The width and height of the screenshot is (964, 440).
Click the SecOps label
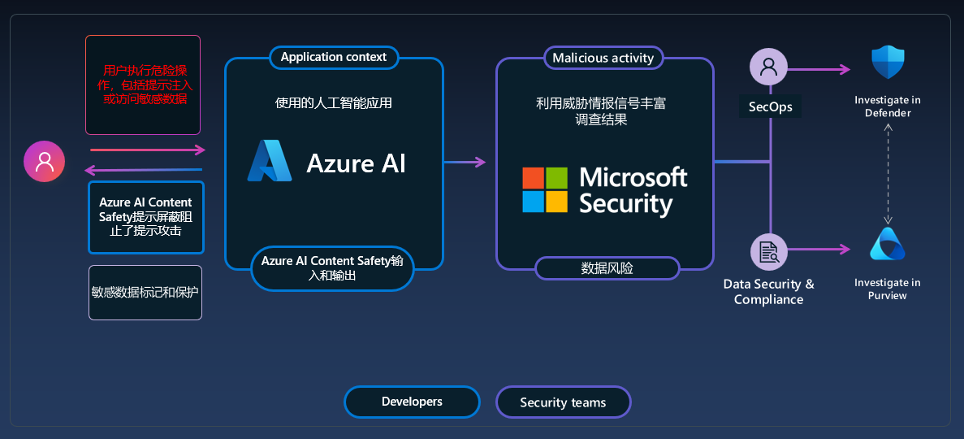[770, 107]
